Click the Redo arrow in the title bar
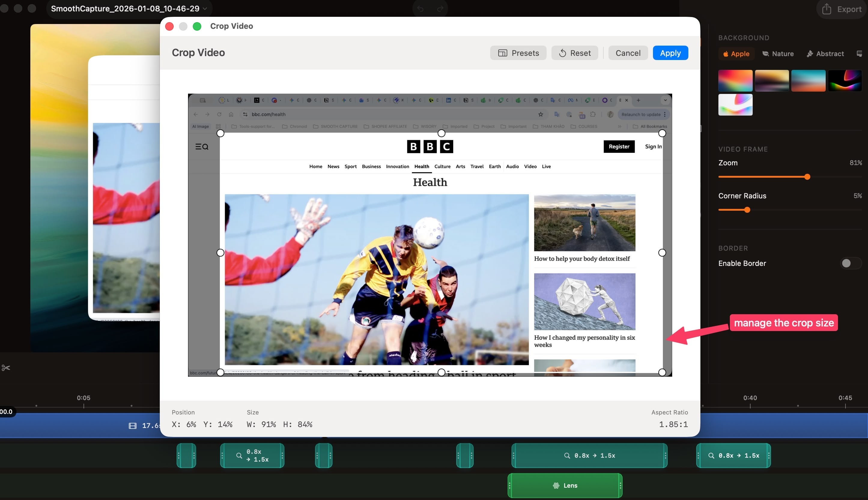The image size is (868, 500). coord(440,9)
